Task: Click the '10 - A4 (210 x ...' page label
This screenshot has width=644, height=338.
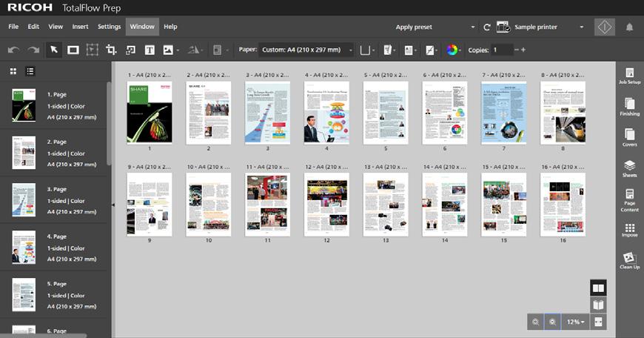Action: [x=209, y=167]
